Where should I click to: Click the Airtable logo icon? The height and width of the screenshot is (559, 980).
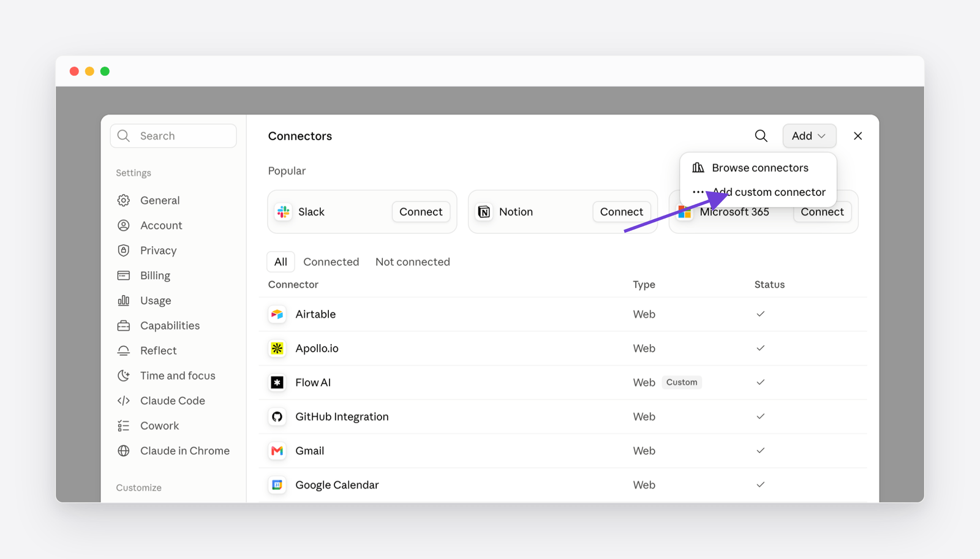(x=277, y=314)
